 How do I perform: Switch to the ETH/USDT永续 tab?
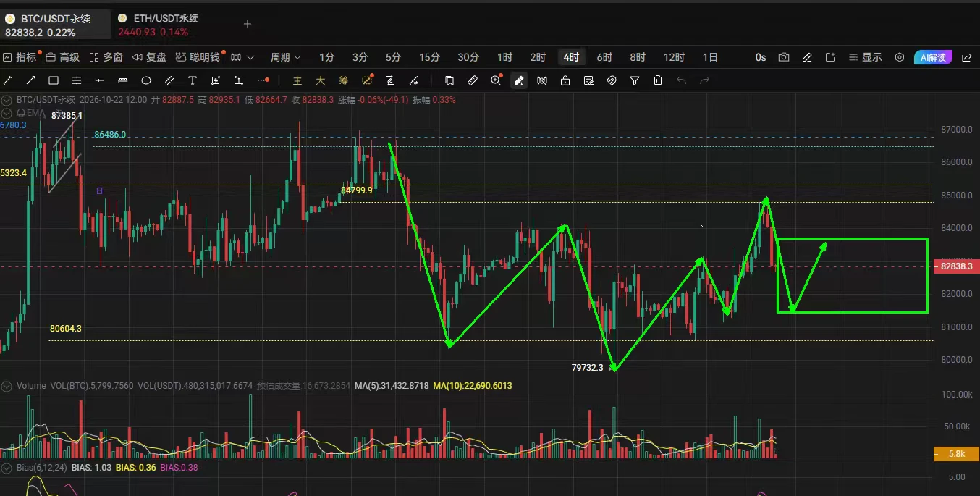159,25
